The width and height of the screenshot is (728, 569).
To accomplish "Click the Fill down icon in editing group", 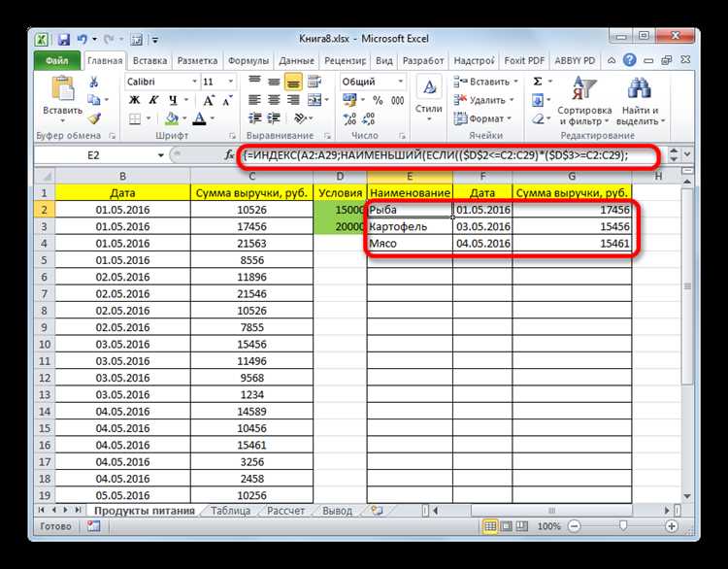I will click(538, 100).
